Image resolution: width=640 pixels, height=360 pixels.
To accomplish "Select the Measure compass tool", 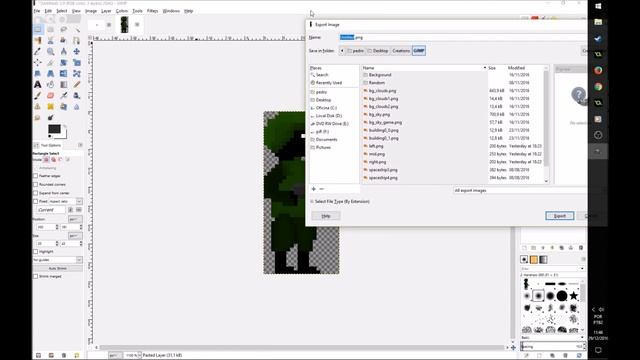I will (x=64, y=51).
